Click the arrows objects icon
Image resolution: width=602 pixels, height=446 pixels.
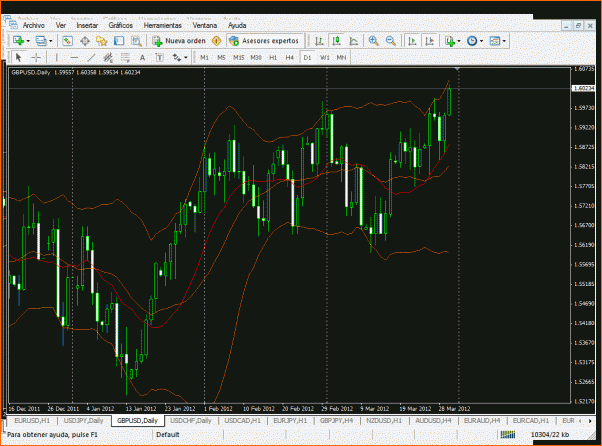pos(177,58)
